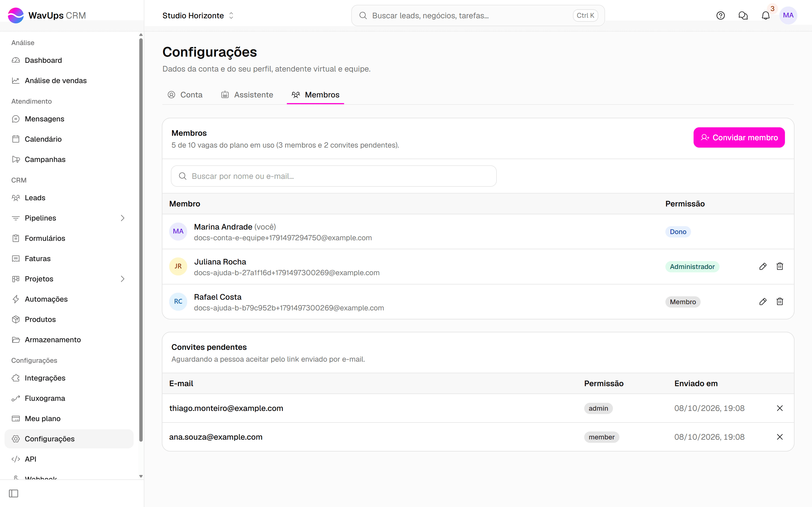Cancel the ana.souza@example.com pending invite
This screenshot has width=812, height=507.
click(x=780, y=437)
